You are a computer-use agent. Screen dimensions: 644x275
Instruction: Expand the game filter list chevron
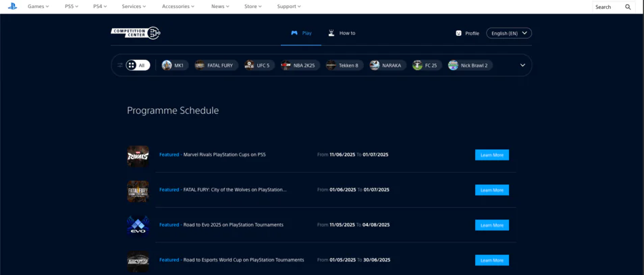point(523,65)
